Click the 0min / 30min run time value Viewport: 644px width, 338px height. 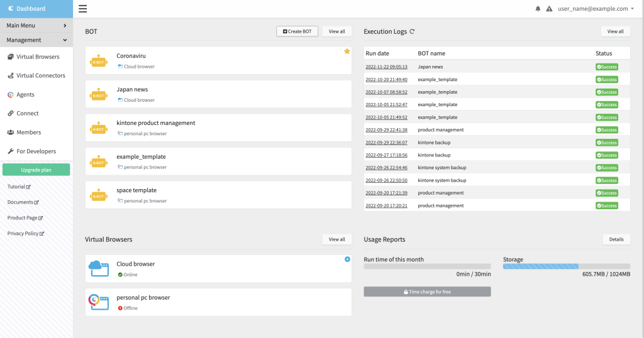tap(474, 274)
